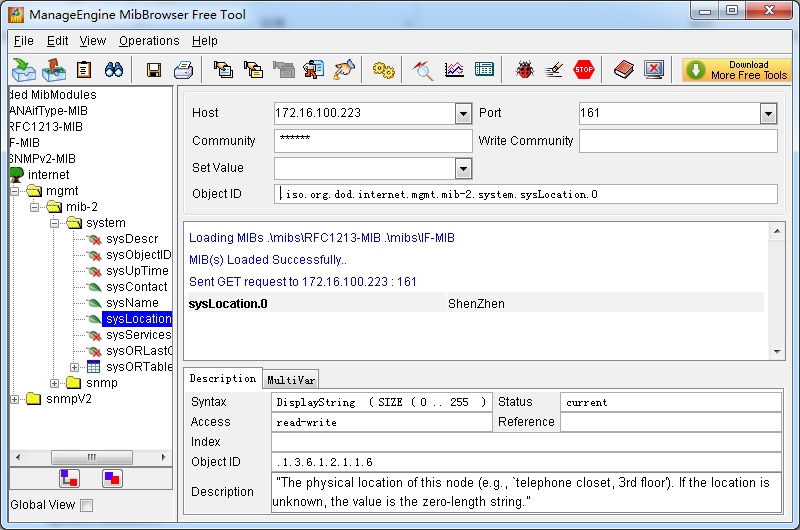Image resolution: width=800 pixels, height=530 pixels.
Task: Select the SNMPv2-MIB module entry
Action: coord(42,159)
